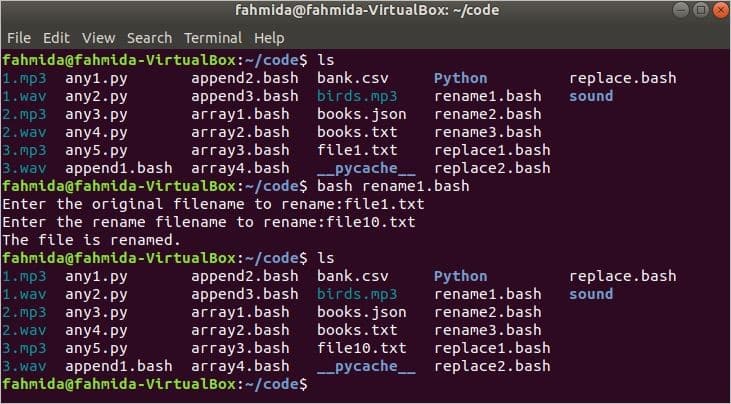
Task: Click books.txt in the second ls listing
Action: [x=357, y=330]
